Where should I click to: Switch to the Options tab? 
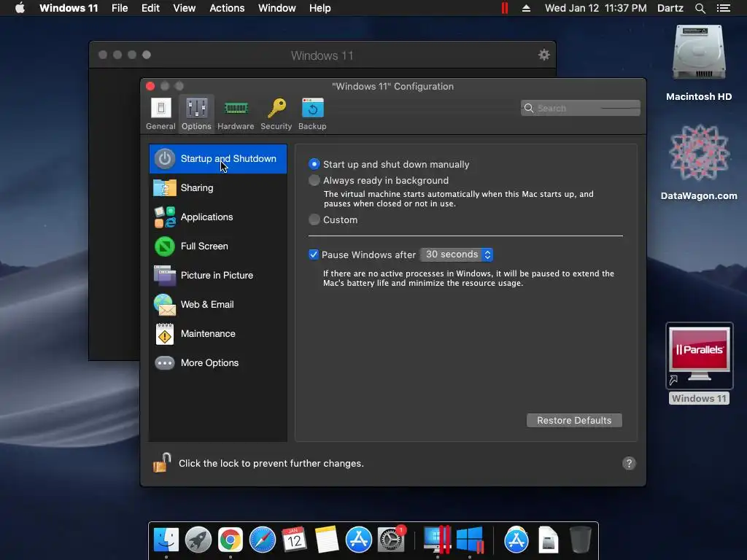point(196,113)
